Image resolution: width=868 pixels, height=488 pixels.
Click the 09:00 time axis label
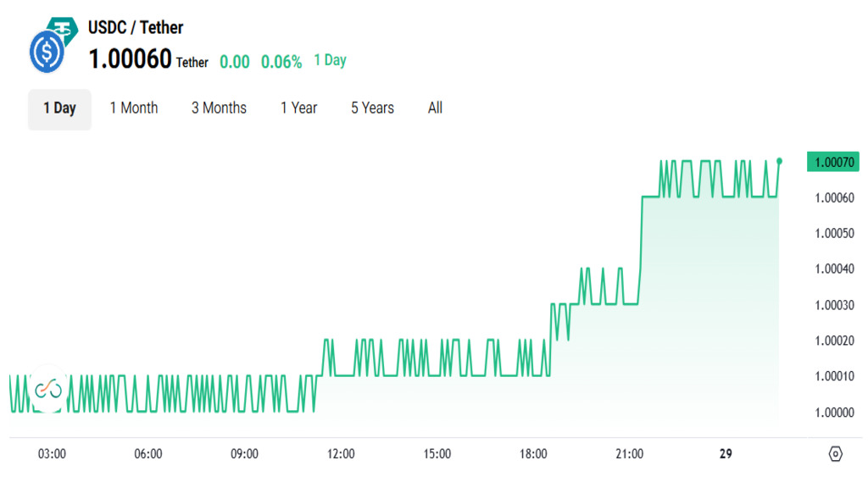point(245,454)
